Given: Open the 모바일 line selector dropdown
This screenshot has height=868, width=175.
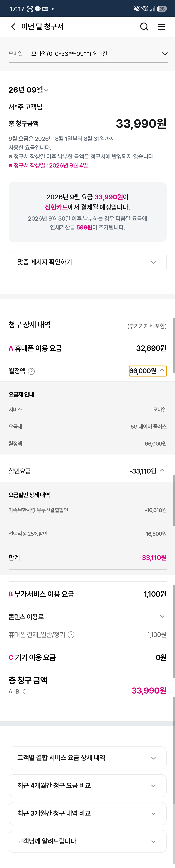Looking at the screenshot, I should click(88, 54).
